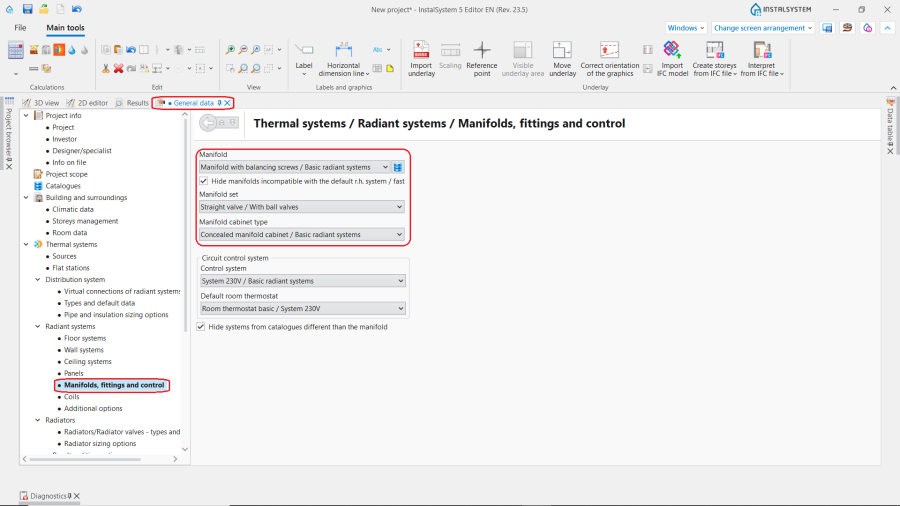The height and width of the screenshot is (506, 900).
Task: Toggle Hide manifolds incompatible checkbox
Action: point(204,181)
